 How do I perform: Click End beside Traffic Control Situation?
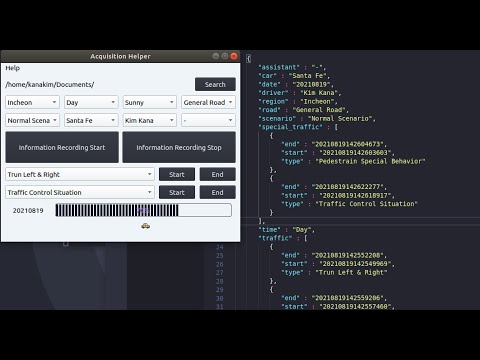[x=217, y=192]
